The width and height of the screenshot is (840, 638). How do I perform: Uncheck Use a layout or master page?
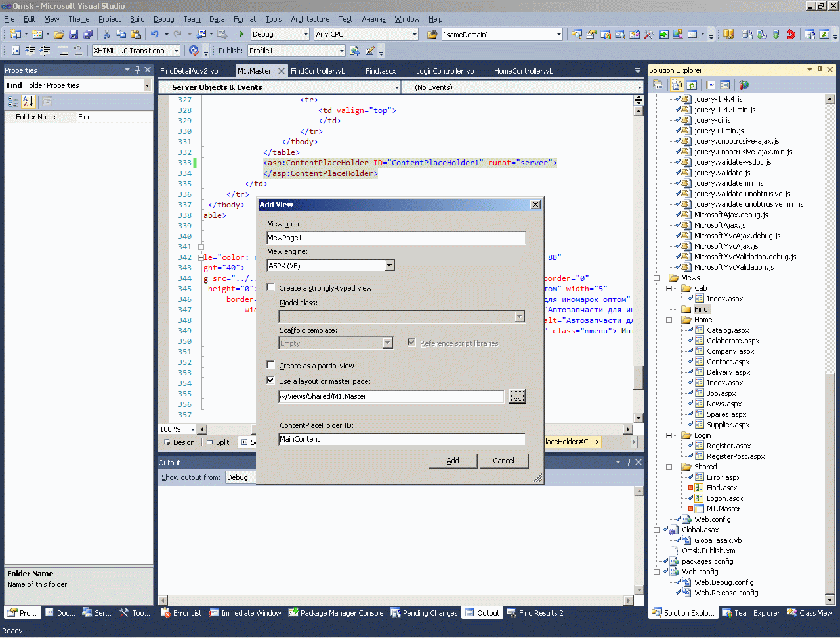click(270, 381)
